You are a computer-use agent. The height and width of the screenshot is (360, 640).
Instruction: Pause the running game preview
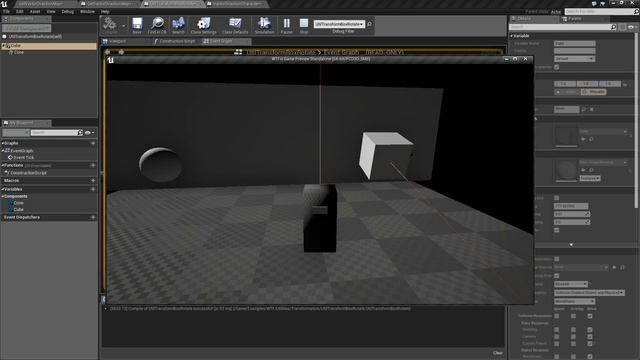click(287, 24)
